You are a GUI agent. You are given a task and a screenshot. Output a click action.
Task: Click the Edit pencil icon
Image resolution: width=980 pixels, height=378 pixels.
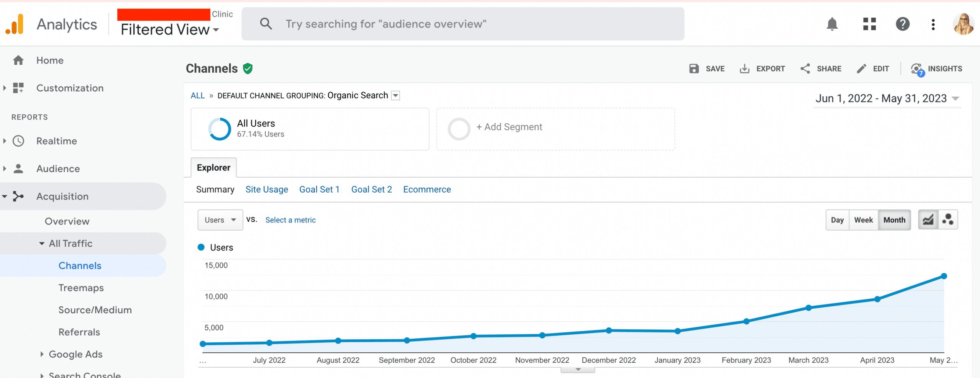[x=861, y=69]
